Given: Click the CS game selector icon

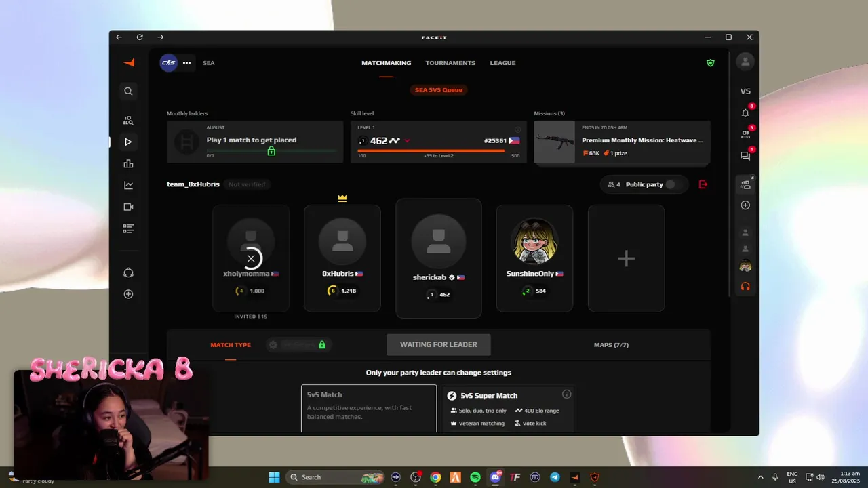Looking at the screenshot, I should pyautogui.click(x=168, y=62).
